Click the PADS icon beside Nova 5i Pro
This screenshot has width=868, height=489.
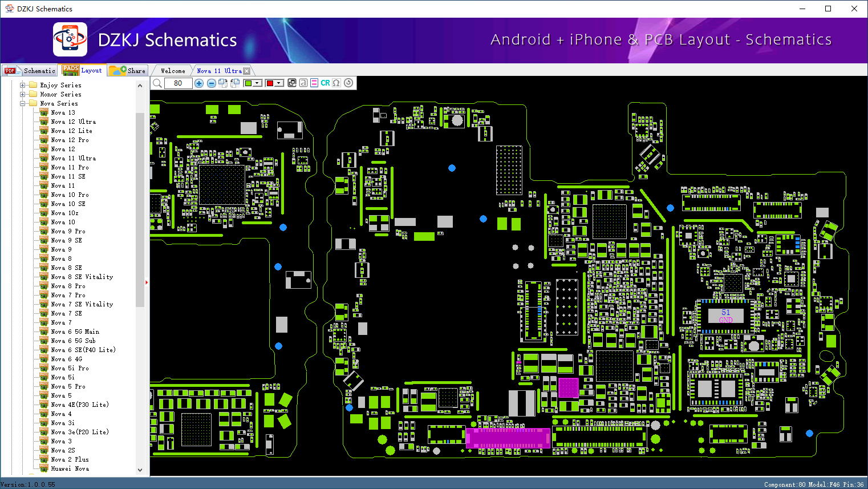(x=44, y=368)
